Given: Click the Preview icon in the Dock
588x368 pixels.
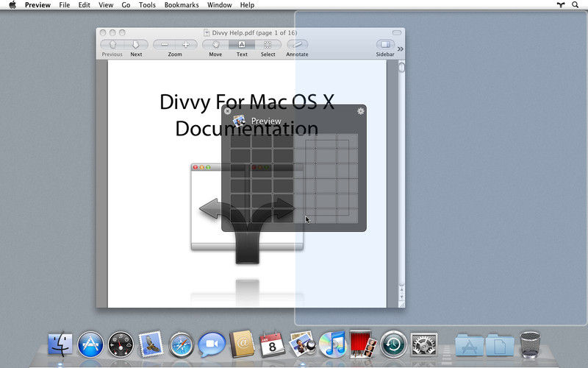Looking at the screenshot, I should pos(303,344).
